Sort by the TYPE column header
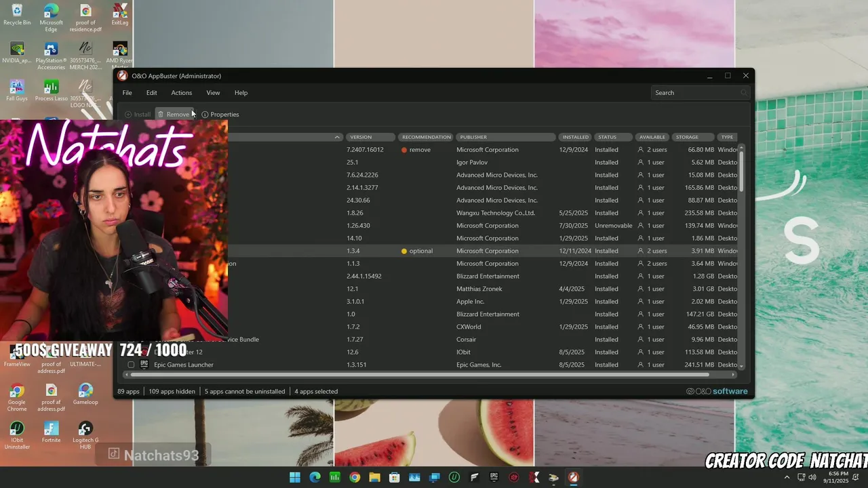This screenshot has height=488, width=868. click(x=727, y=137)
